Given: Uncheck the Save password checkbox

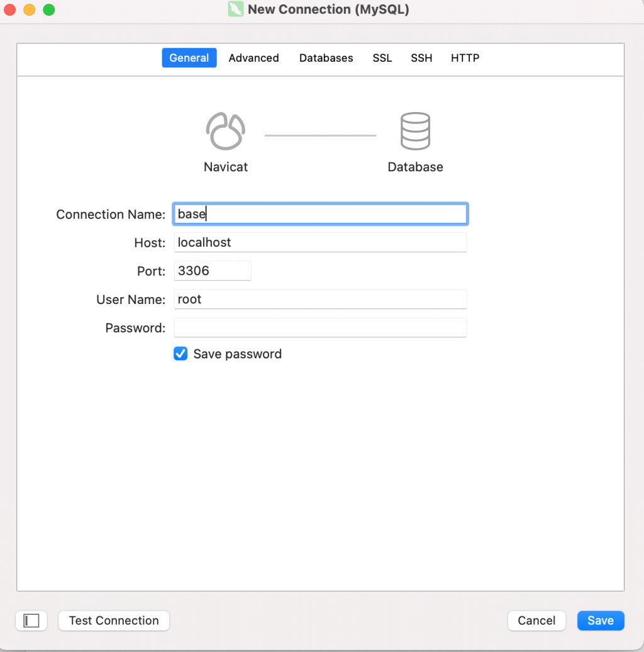Looking at the screenshot, I should (180, 354).
